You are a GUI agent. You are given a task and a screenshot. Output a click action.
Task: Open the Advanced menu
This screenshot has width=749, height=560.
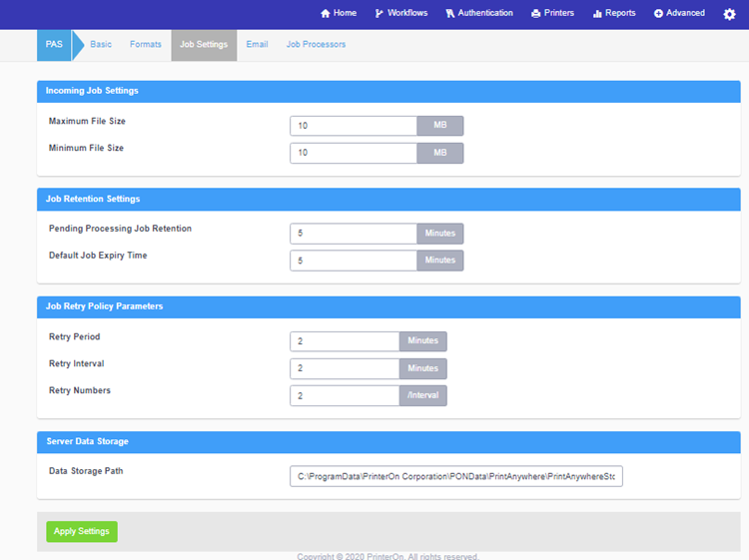(679, 14)
